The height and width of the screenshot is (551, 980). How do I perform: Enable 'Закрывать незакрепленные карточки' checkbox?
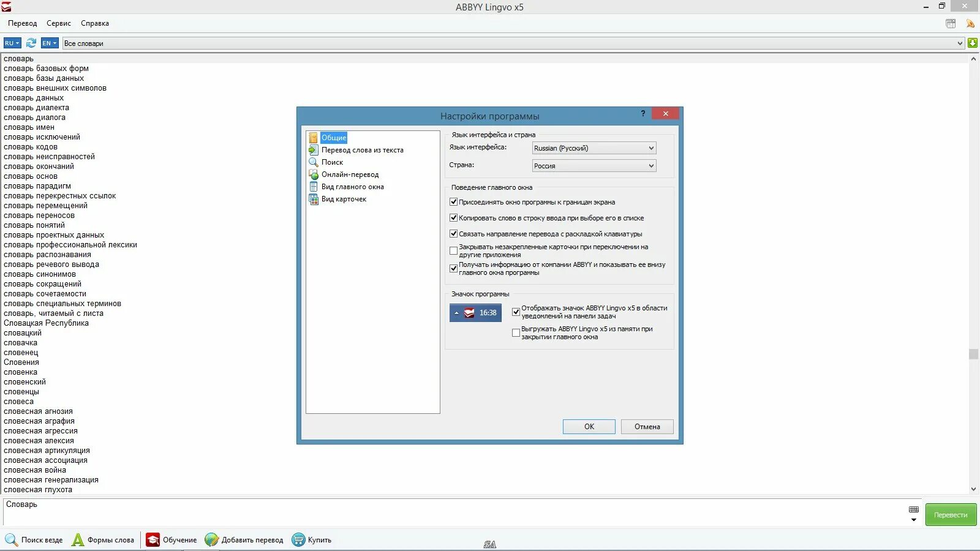tap(454, 251)
